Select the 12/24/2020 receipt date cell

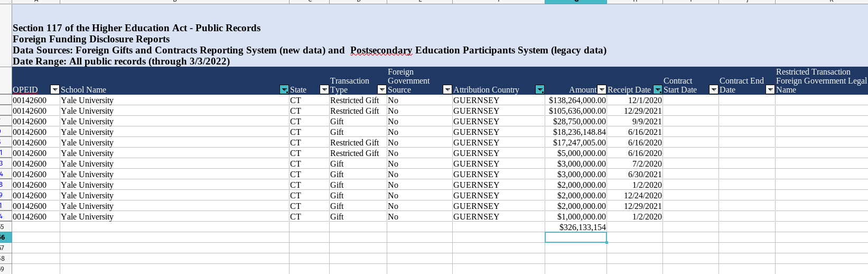click(634, 195)
